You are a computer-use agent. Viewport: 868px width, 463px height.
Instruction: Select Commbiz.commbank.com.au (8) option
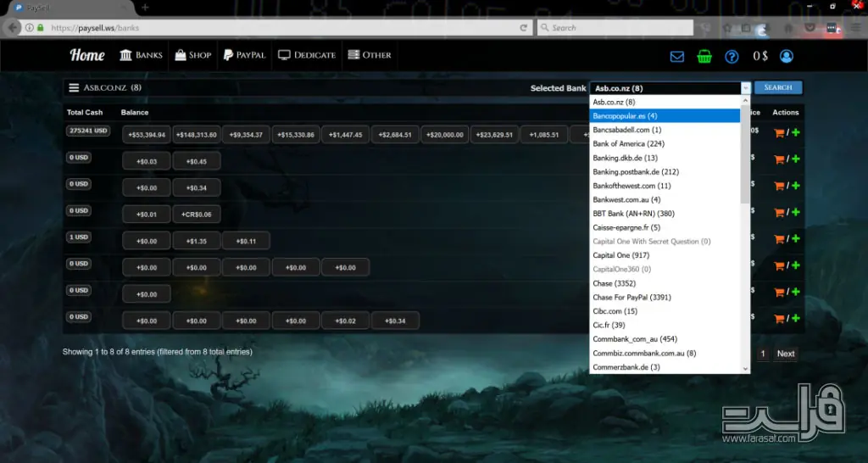[x=665, y=353]
